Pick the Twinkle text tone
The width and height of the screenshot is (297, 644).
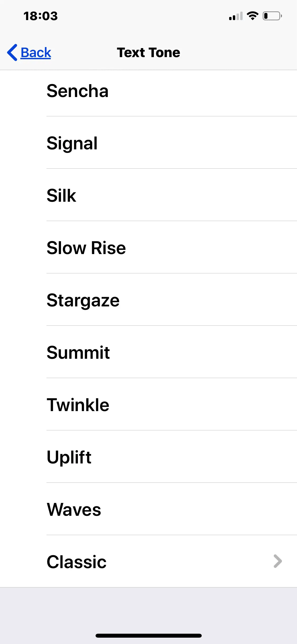pos(78,405)
